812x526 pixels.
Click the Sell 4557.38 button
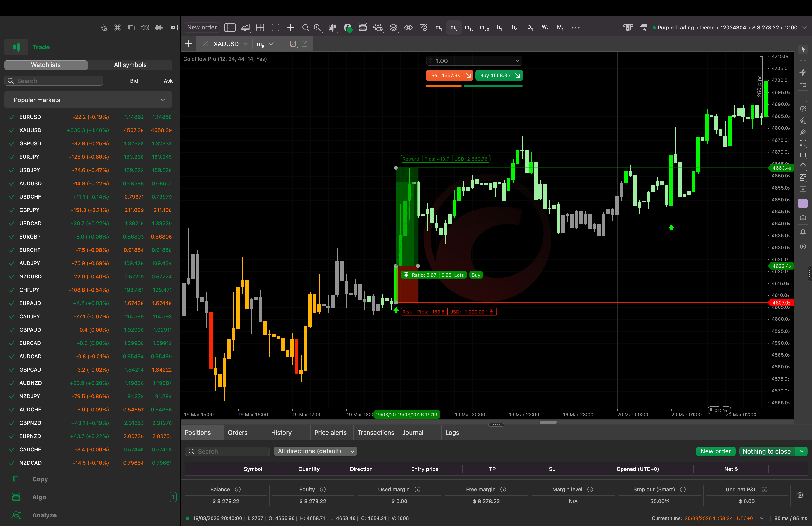[x=449, y=76]
